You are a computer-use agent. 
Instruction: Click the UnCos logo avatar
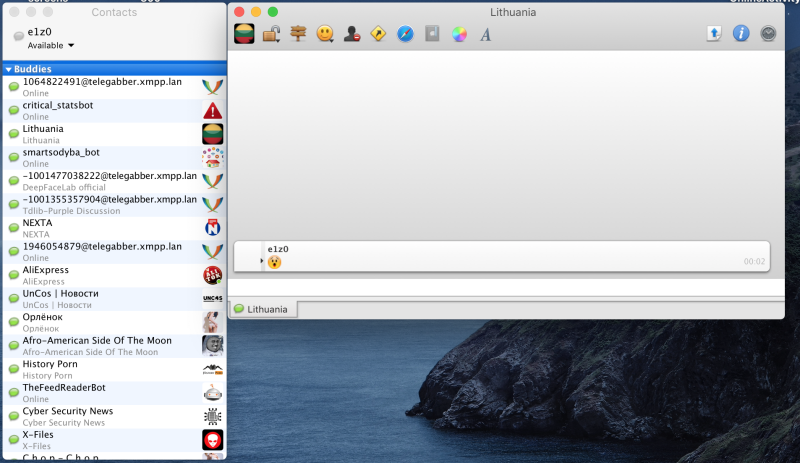click(213, 298)
